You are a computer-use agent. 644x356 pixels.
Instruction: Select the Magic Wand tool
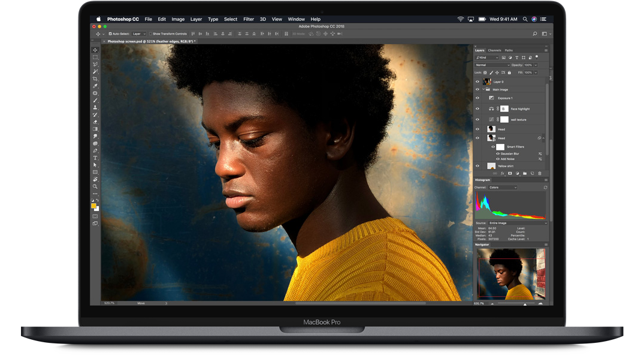click(95, 72)
